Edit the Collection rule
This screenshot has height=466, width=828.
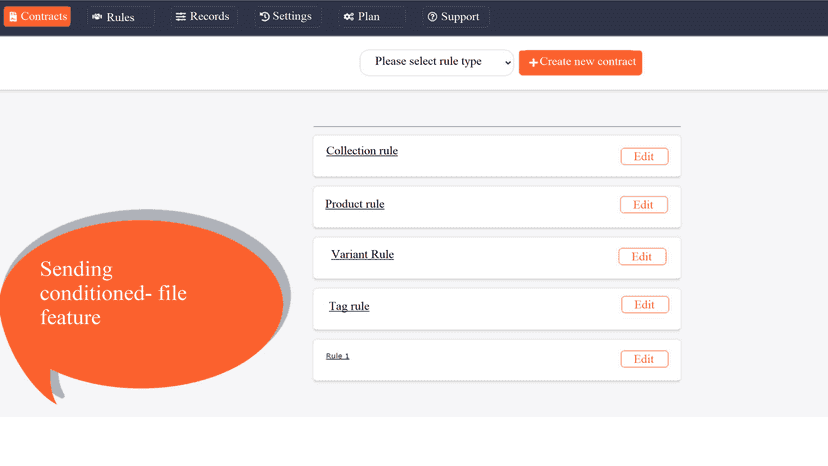click(644, 156)
